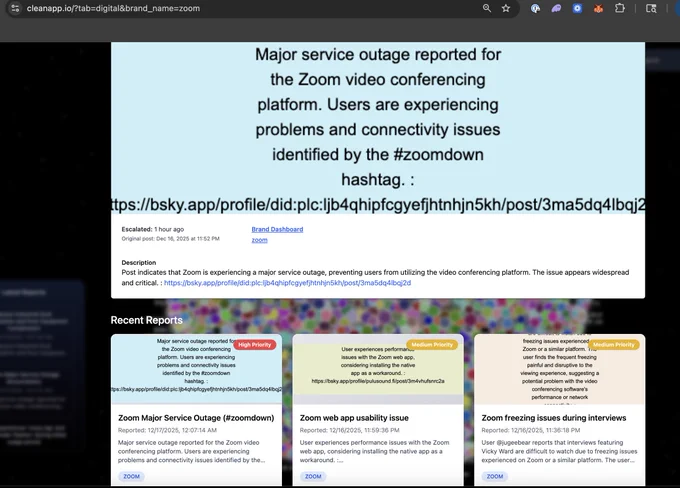This screenshot has height=488, width=680.
Task: Click the peach thumbnail of the freezing issues card
Action: point(559,369)
